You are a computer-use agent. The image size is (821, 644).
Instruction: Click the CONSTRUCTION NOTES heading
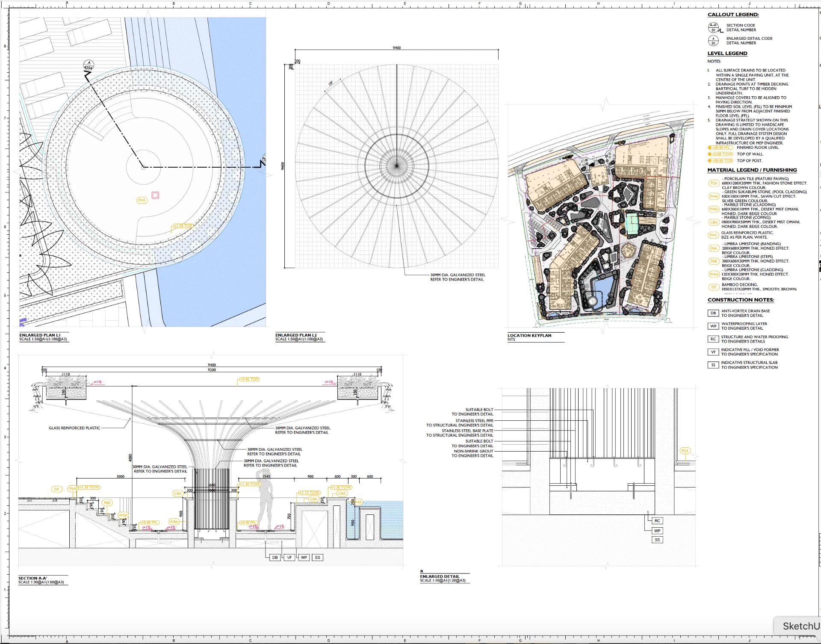coord(741,299)
